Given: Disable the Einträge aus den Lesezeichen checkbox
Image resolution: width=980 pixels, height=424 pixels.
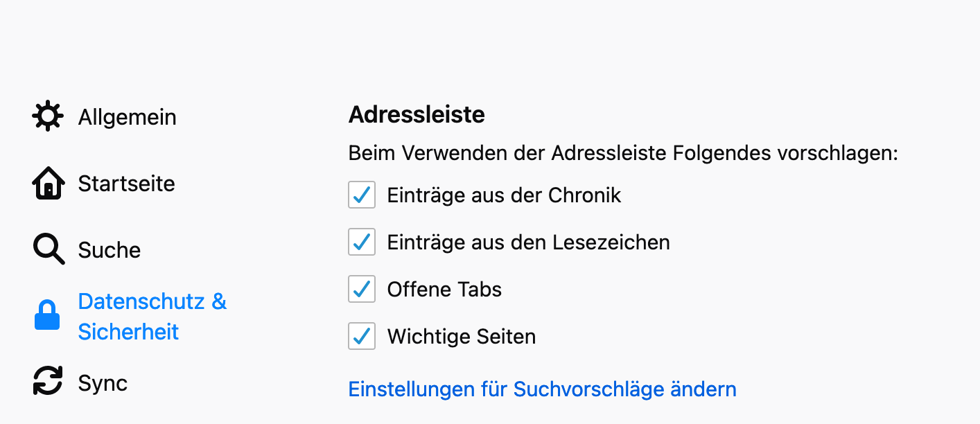Looking at the screenshot, I should [x=361, y=242].
